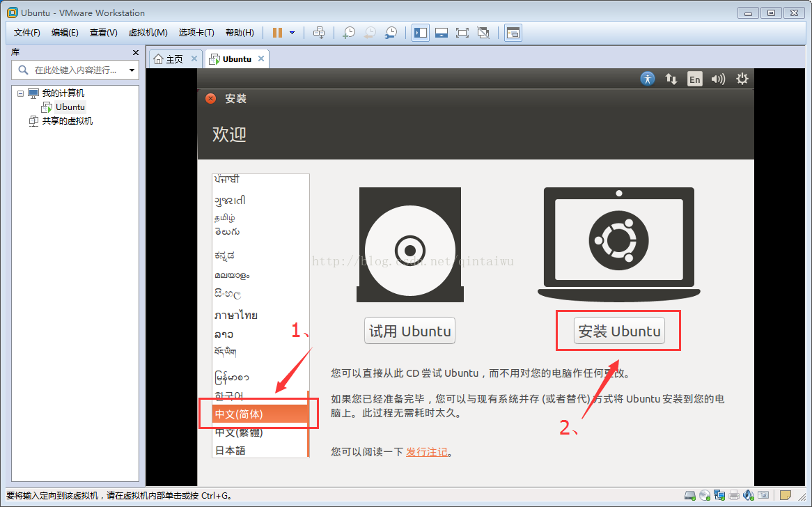Close the Ubuntu 安装 installer window

tap(210, 98)
